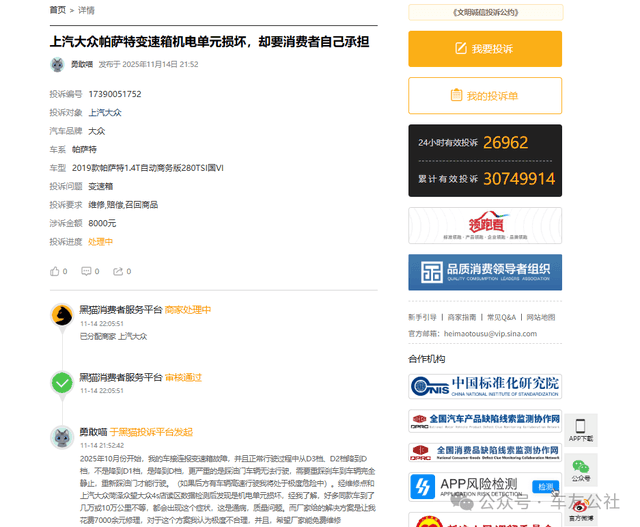
Task: Click the author's cat avatar near title
Action: coord(58,64)
